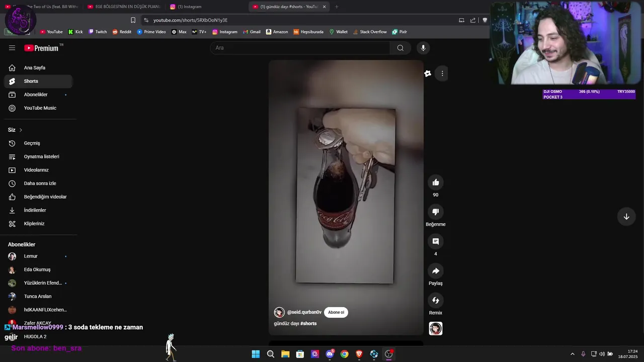Click the gear badge icon above the short

pyautogui.click(x=428, y=73)
